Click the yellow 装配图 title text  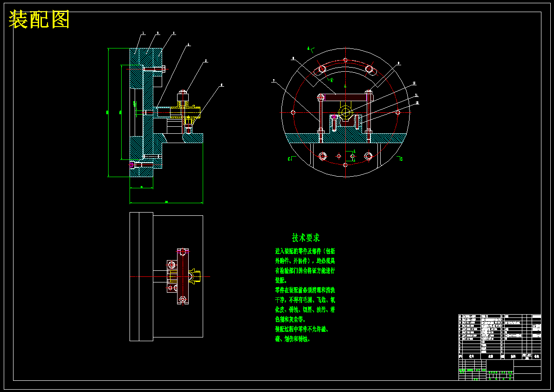point(39,20)
